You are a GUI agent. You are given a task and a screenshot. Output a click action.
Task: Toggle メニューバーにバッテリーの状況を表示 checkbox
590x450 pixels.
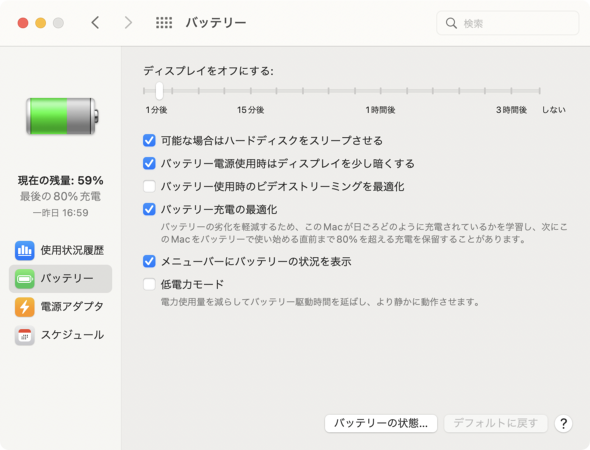149,261
